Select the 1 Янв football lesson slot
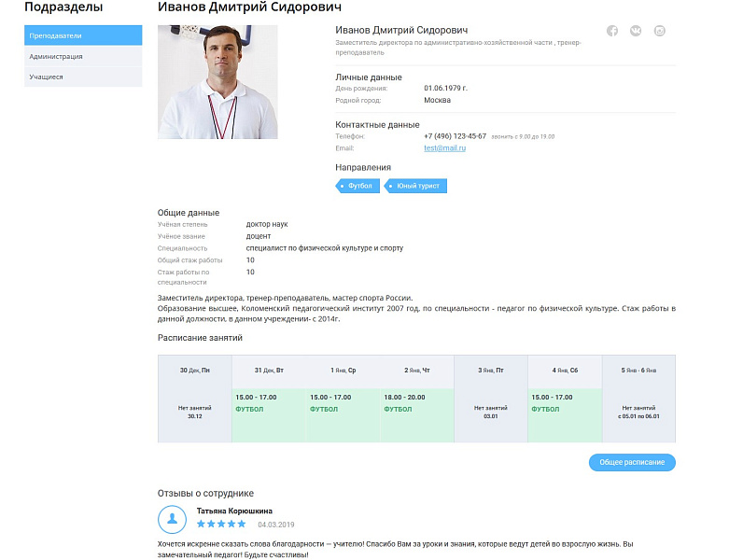The image size is (729, 560). (343, 415)
